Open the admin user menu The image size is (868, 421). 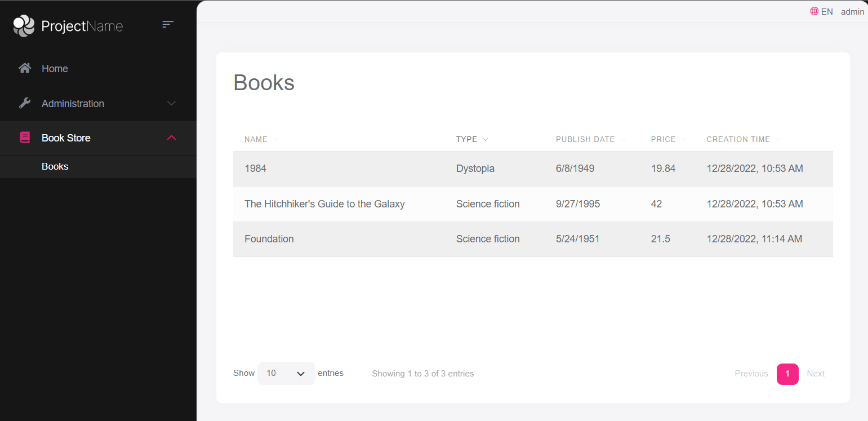[852, 11]
